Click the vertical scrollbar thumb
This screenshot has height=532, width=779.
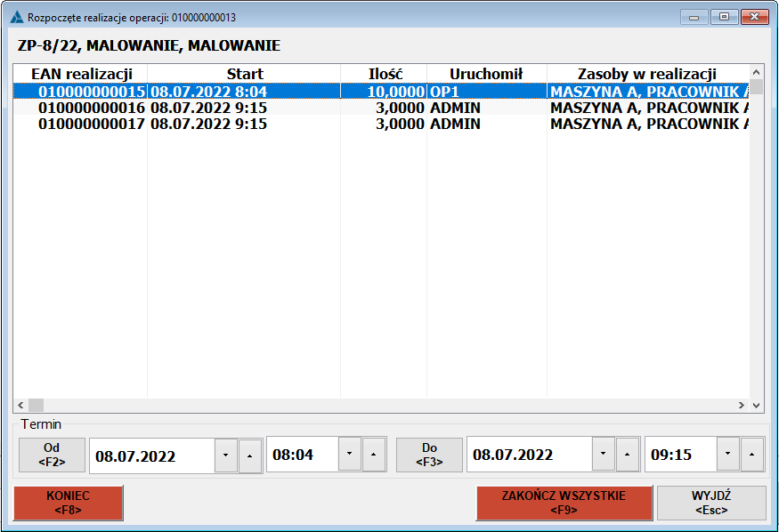coord(756,86)
